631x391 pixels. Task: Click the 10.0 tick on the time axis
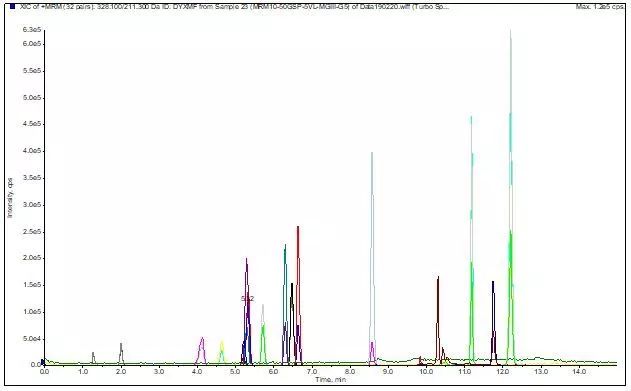tap(426, 372)
